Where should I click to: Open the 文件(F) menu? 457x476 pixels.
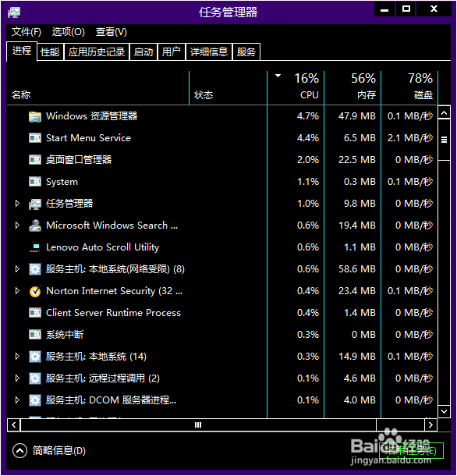27,32
